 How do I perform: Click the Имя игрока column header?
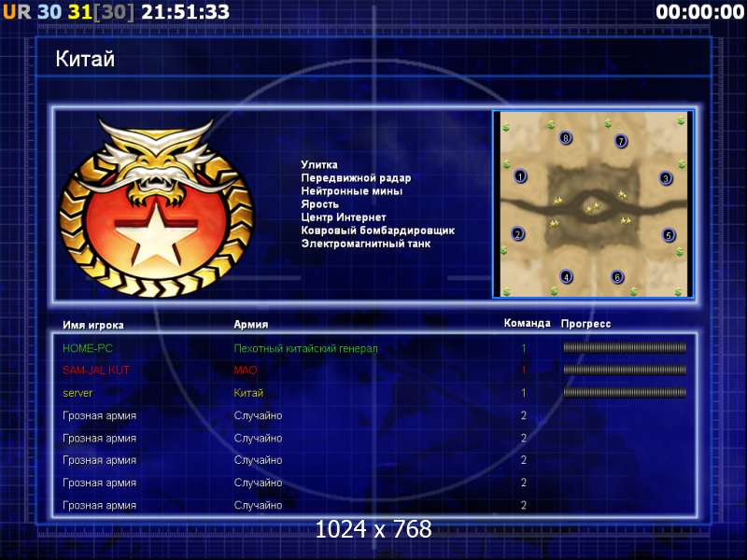click(x=93, y=325)
